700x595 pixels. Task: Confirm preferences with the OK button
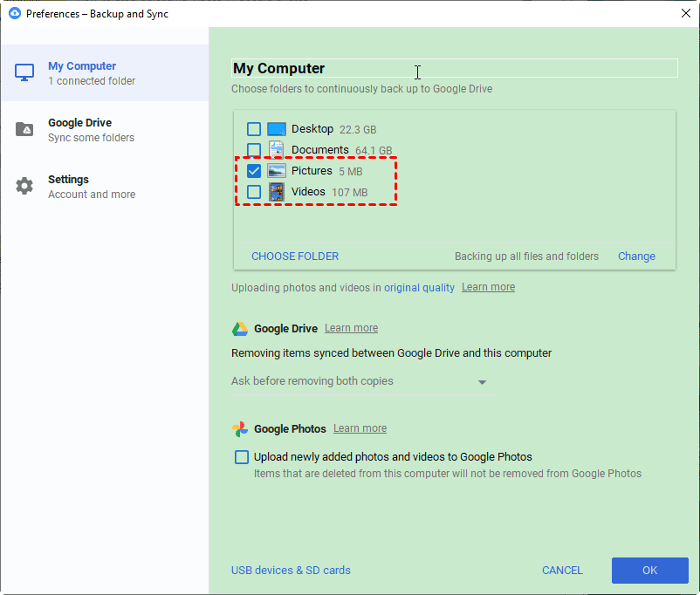pos(649,570)
